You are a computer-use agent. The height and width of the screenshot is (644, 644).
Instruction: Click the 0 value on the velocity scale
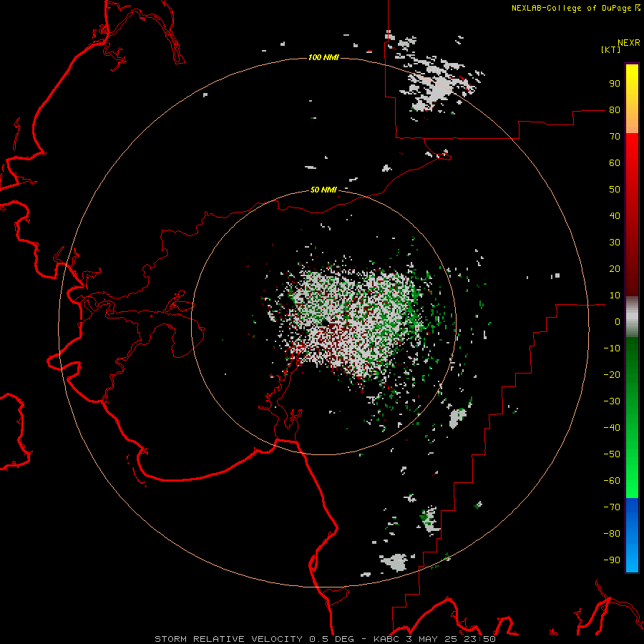click(x=618, y=322)
